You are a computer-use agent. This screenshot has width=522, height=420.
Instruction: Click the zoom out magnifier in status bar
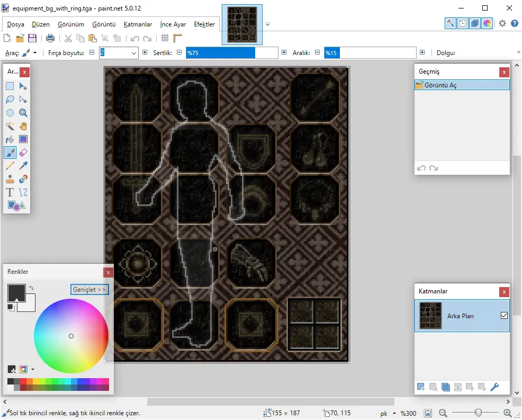pos(443,413)
